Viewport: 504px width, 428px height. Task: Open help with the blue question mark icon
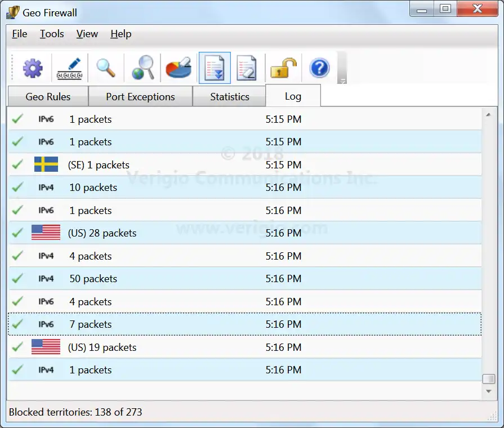(x=319, y=68)
